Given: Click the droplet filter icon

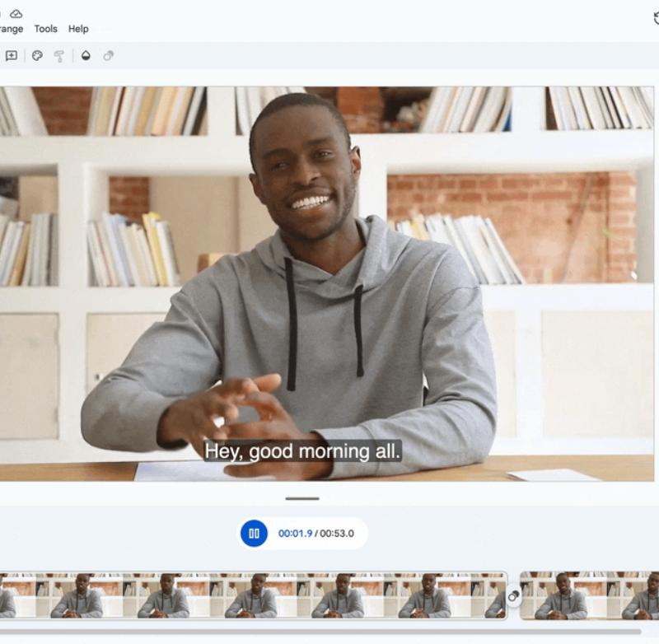Looking at the screenshot, I should (86, 57).
